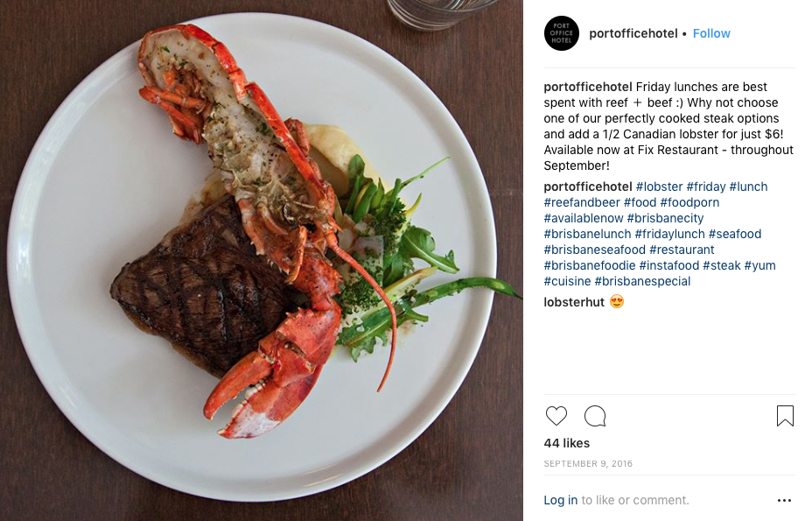Open Port Office Hotel profile avatar
The width and height of the screenshot is (812, 521).
pos(562,33)
